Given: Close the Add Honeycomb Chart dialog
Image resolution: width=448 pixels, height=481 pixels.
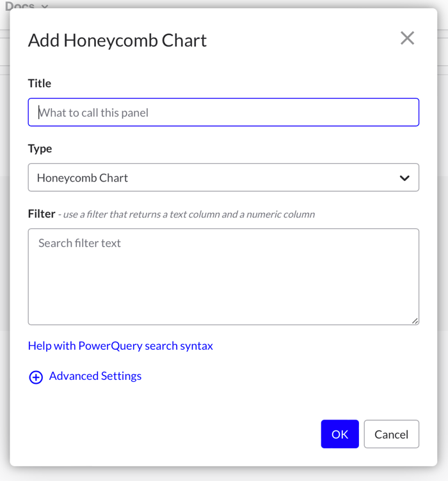Looking at the screenshot, I should [407, 38].
